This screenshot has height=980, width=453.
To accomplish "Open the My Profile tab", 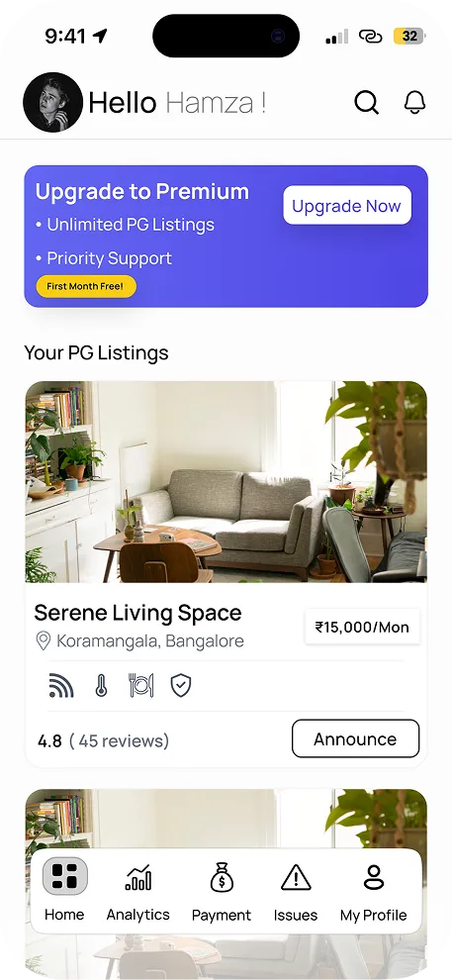I will click(374, 892).
